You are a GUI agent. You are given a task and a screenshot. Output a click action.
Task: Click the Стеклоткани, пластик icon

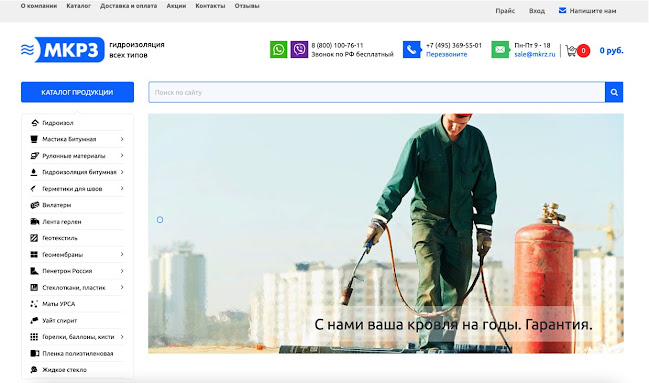click(x=34, y=287)
